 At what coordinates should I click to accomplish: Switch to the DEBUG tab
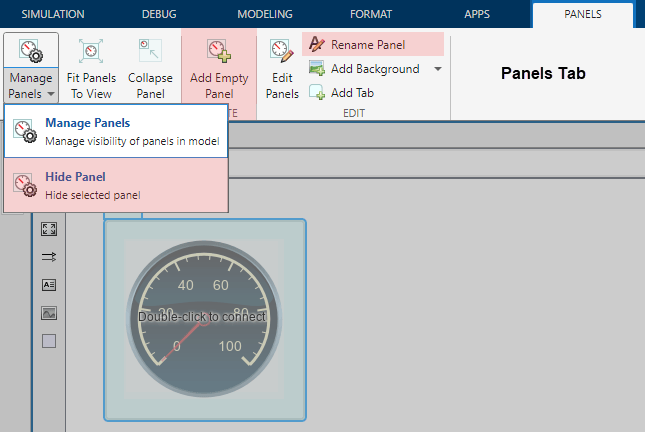click(x=159, y=14)
